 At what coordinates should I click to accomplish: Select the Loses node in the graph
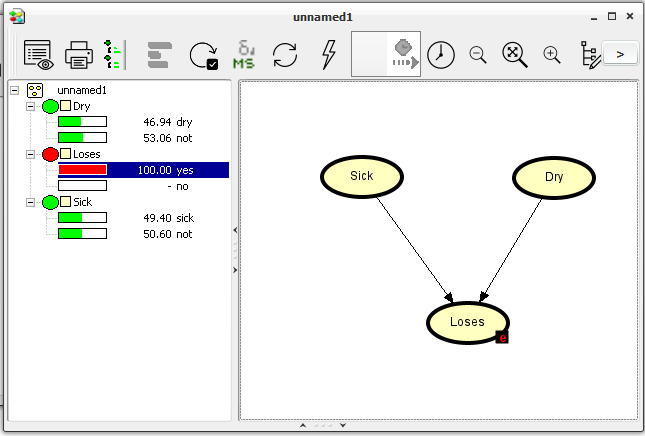pos(468,322)
